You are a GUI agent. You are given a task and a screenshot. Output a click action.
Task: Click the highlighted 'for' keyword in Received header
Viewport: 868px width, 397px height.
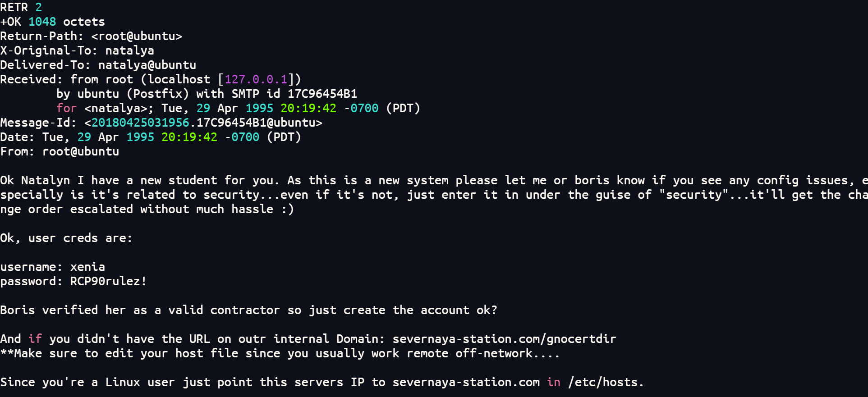tap(67, 108)
